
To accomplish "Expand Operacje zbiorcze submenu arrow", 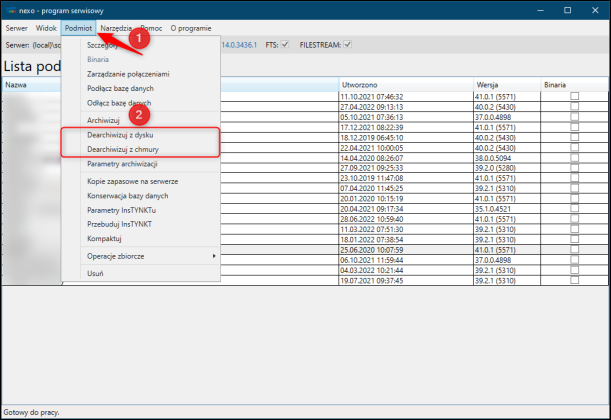I will (x=214, y=256).
